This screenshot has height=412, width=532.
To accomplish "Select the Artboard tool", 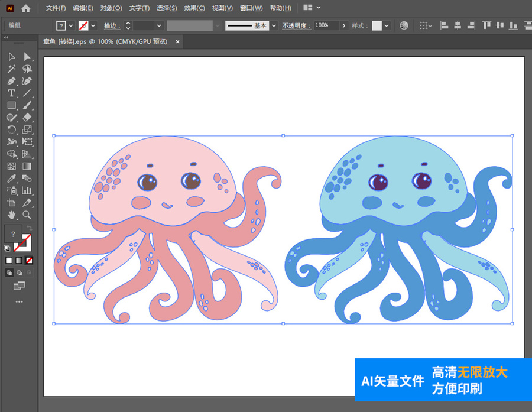I will point(11,203).
